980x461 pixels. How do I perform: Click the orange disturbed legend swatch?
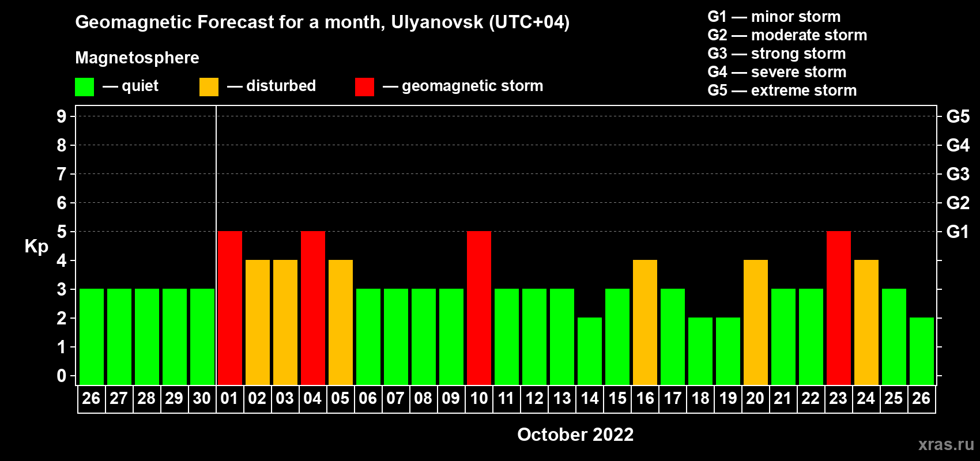click(209, 87)
